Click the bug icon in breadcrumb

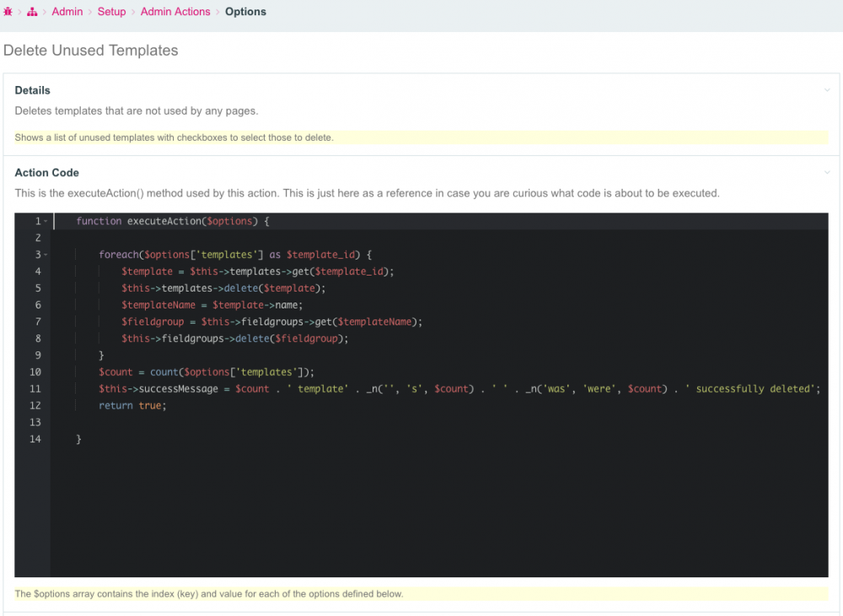point(8,12)
